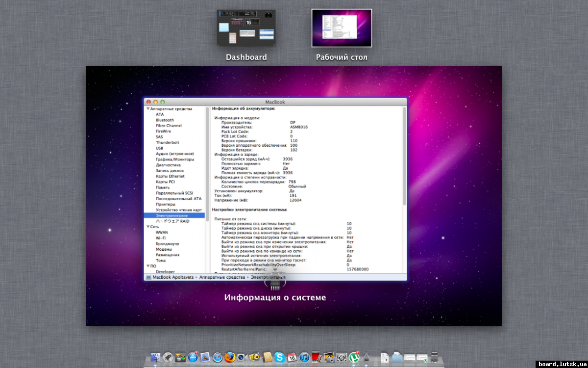Click the details pane vertical scrollbar
This screenshot has width=588, height=368.
tap(404, 157)
